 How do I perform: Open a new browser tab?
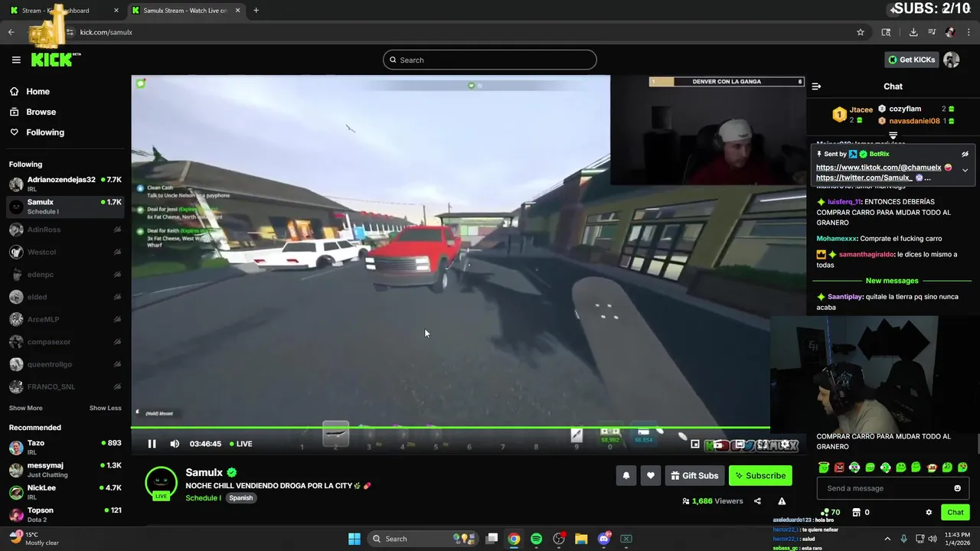coord(256,11)
